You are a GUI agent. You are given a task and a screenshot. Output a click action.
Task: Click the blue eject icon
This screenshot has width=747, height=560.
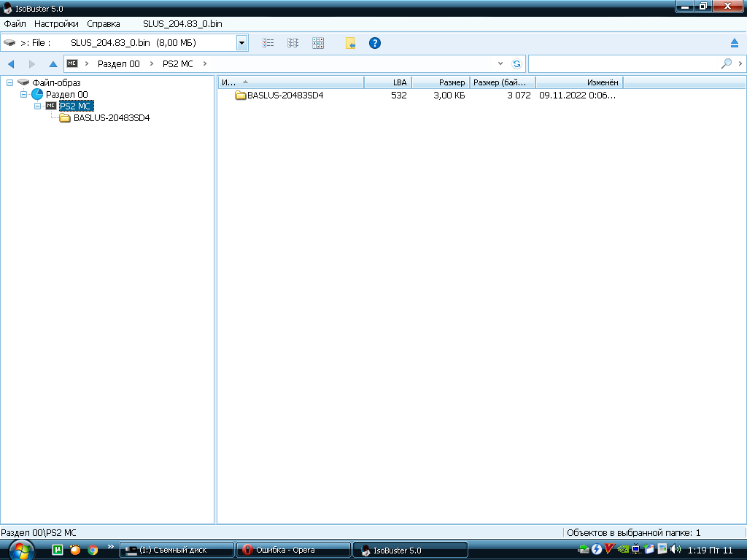click(735, 43)
